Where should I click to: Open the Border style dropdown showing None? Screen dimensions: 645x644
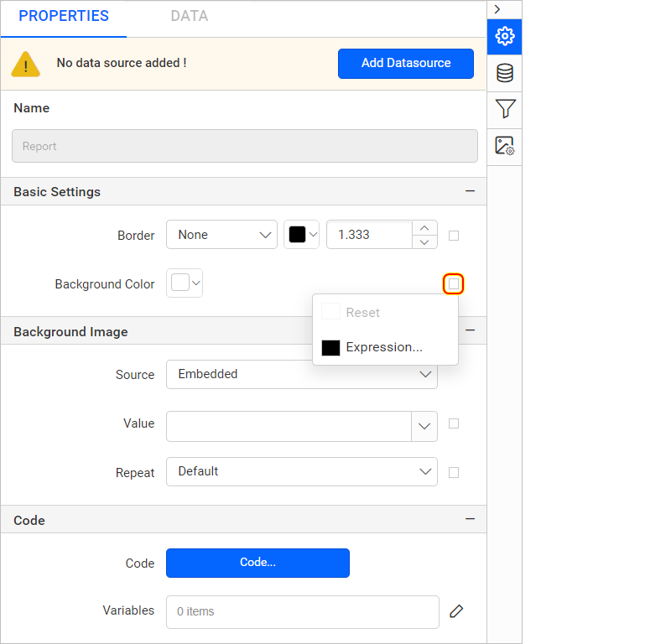[221, 235]
